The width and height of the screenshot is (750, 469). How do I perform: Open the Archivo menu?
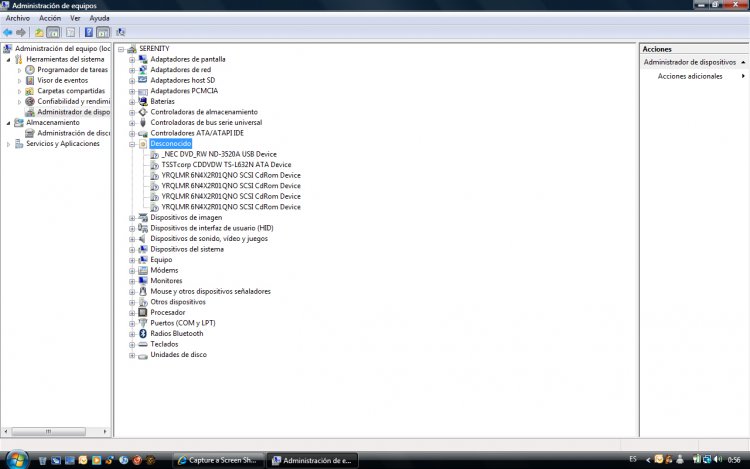tap(18, 18)
